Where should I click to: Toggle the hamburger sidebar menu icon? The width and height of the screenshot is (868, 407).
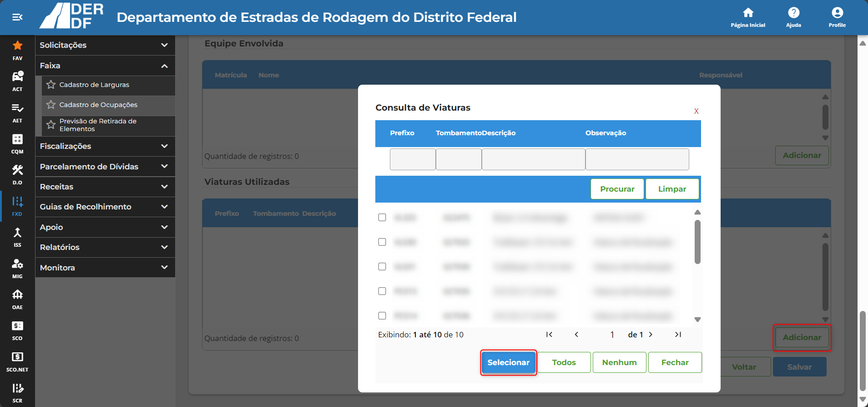click(17, 17)
